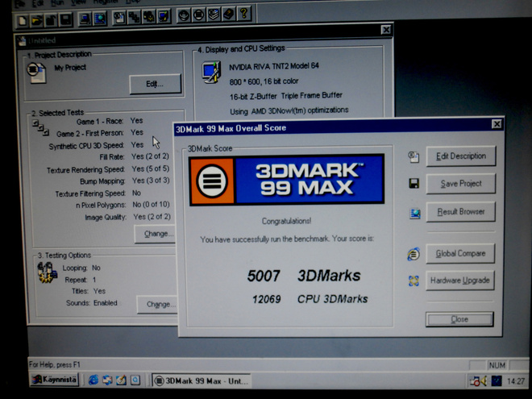
Task: Open the Käynnistä start button
Action: coord(55,380)
